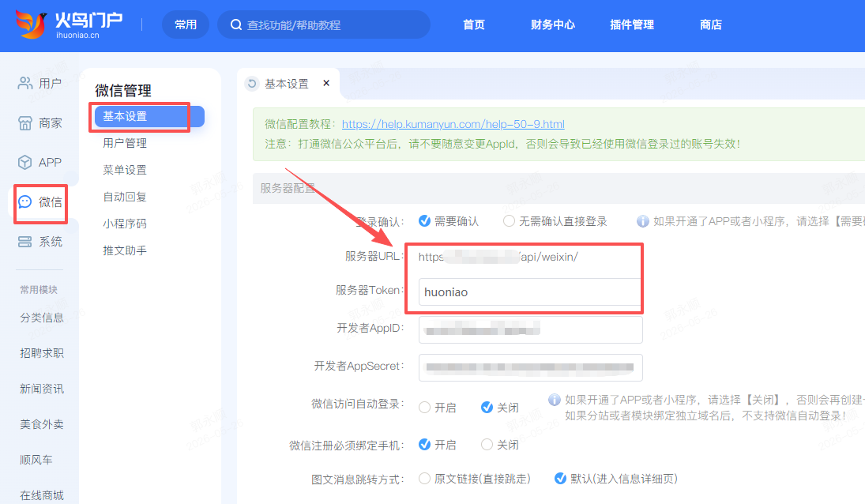
Task: Open 小程序码 in 微信管理 menu
Action: [125, 224]
